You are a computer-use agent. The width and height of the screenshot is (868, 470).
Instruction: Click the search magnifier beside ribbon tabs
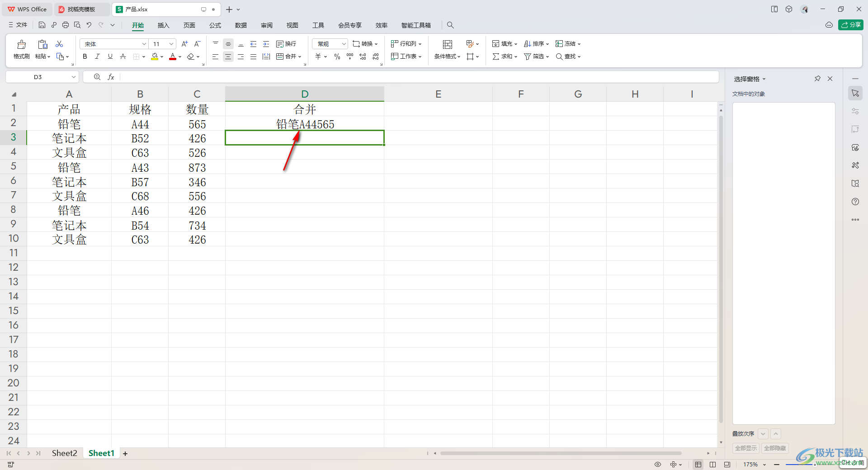(450, 25)
